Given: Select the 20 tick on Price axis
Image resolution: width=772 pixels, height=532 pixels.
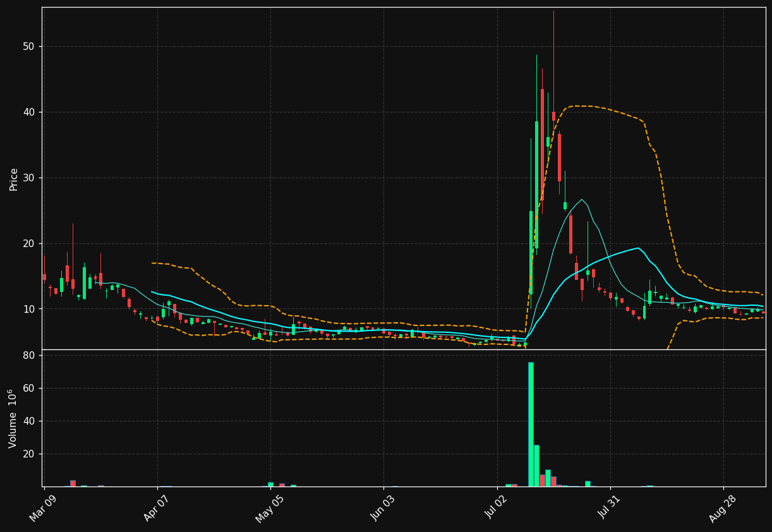Looking at the screenshot, I should [x=29, y=244].
